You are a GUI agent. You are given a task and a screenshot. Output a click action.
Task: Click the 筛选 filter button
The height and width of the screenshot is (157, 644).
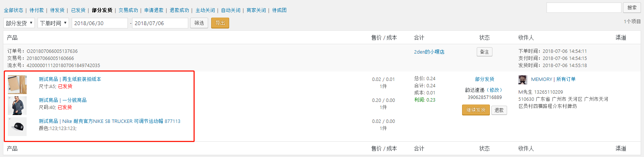coord(199,23)
